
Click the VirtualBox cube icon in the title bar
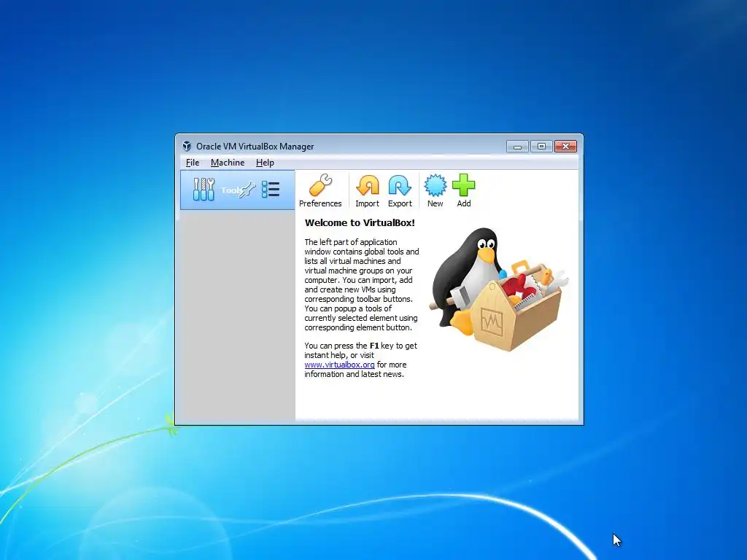tap(187, 146)
